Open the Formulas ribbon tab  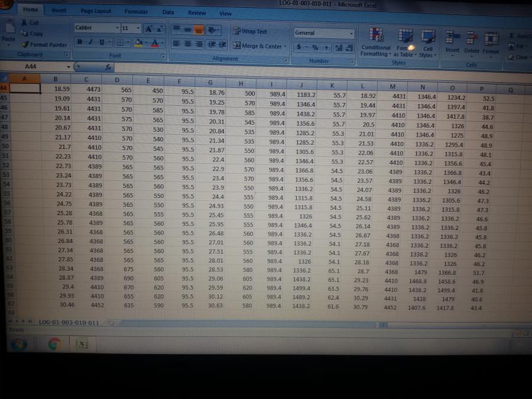click(x=136, y=11)
